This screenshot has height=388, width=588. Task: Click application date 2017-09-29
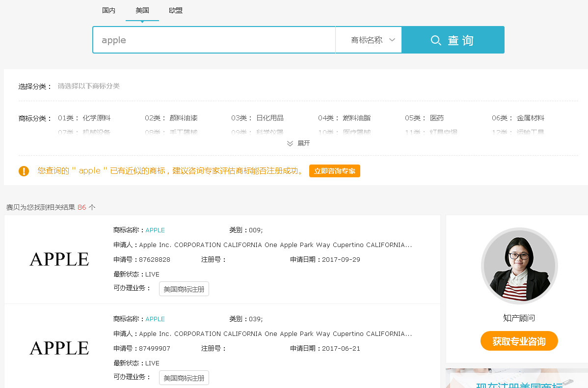pyautogui.click(x=341, y=260)
